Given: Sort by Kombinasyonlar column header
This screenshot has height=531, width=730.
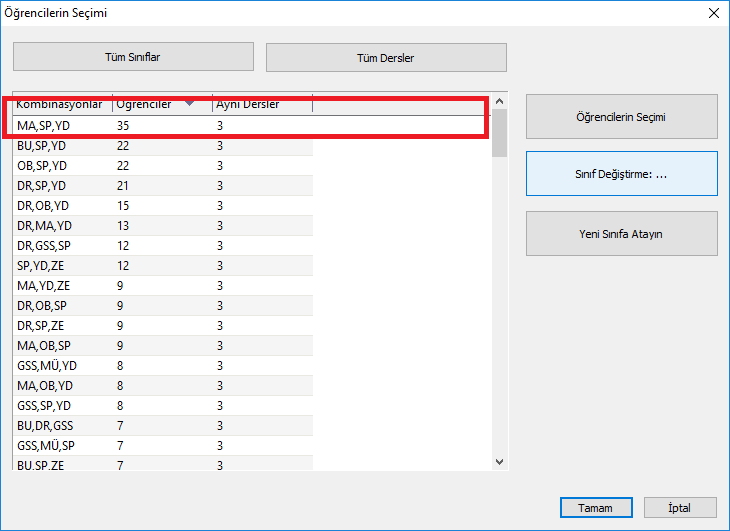Looking at the screenshot, I should click(x=59, y=104).
